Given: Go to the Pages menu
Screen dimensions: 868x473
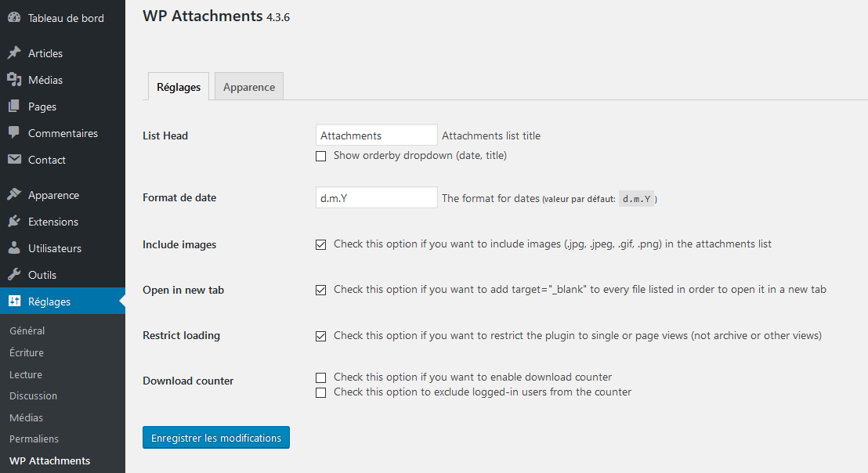Looking at the screenshot, I should click(63, 107).
